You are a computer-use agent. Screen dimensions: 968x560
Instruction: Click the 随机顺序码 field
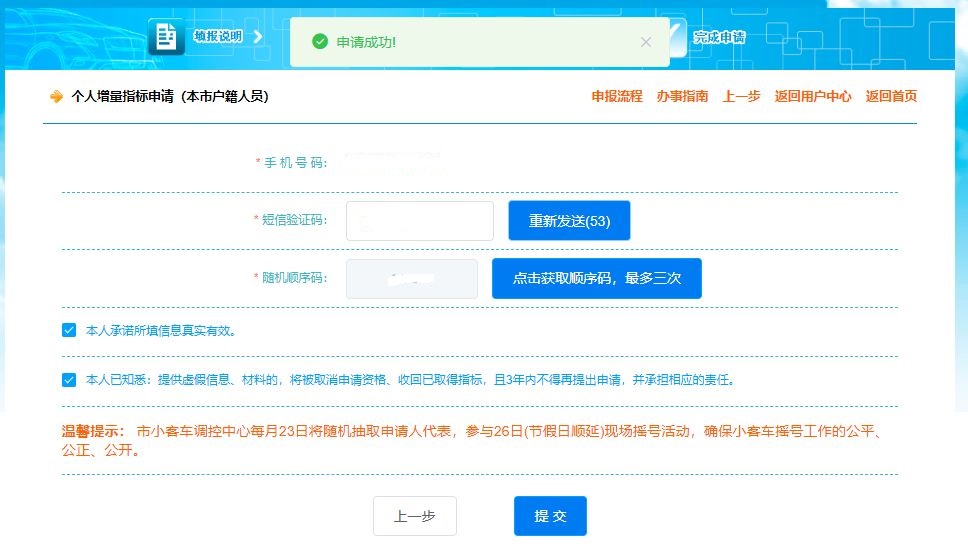click(x=412, y=278)
